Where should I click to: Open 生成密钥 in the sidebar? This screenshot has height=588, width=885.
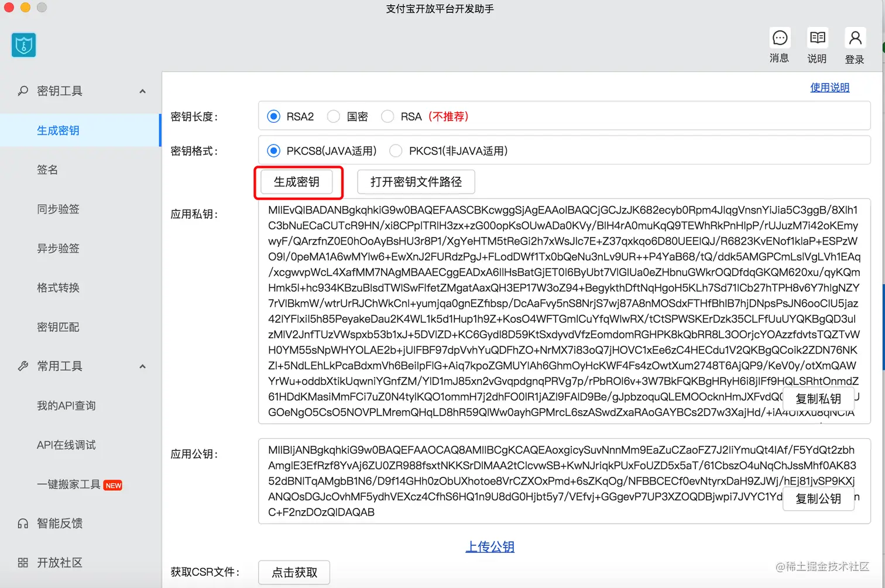pos(81,130)
